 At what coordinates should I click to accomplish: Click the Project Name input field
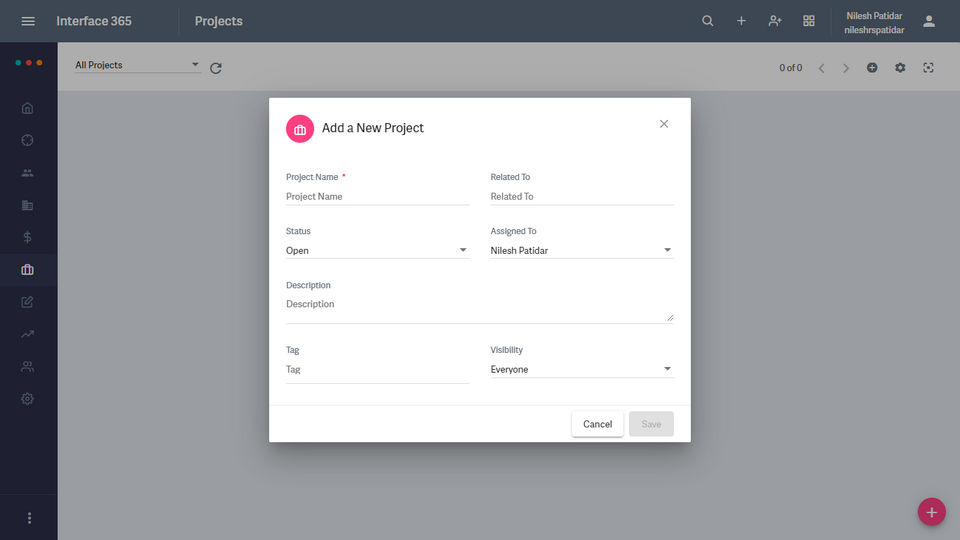click(x=377, y=197)
